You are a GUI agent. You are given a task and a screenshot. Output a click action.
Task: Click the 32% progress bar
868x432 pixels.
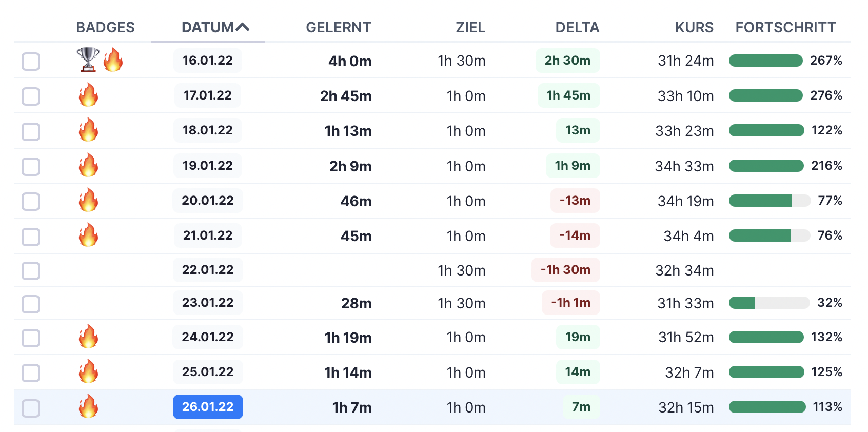click(769, 303)
